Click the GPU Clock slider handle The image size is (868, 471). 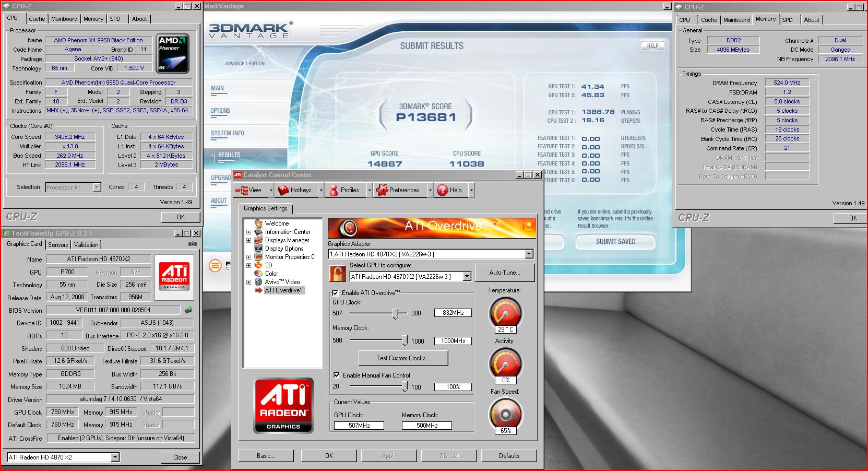[396, 313]
